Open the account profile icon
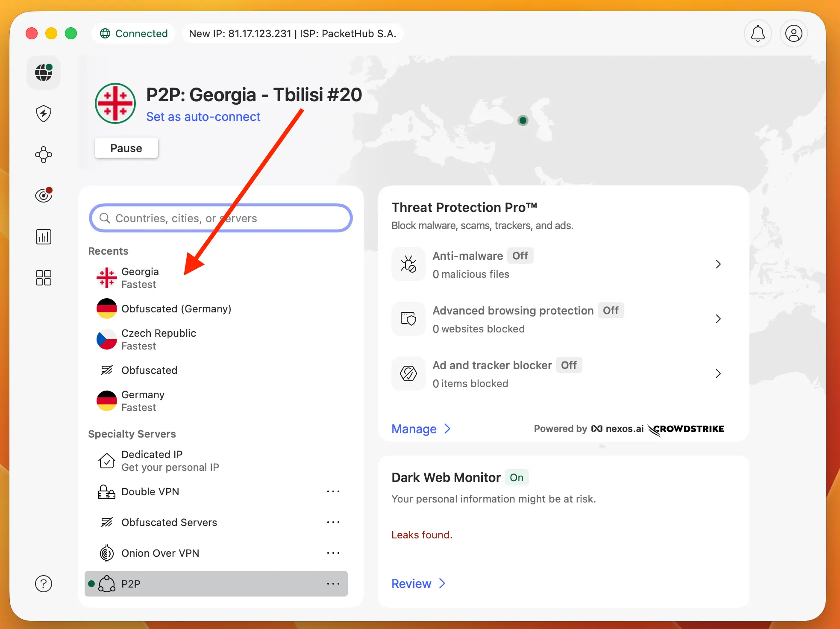Viewport: 840px width, 629px height. [x=793, y=33]
